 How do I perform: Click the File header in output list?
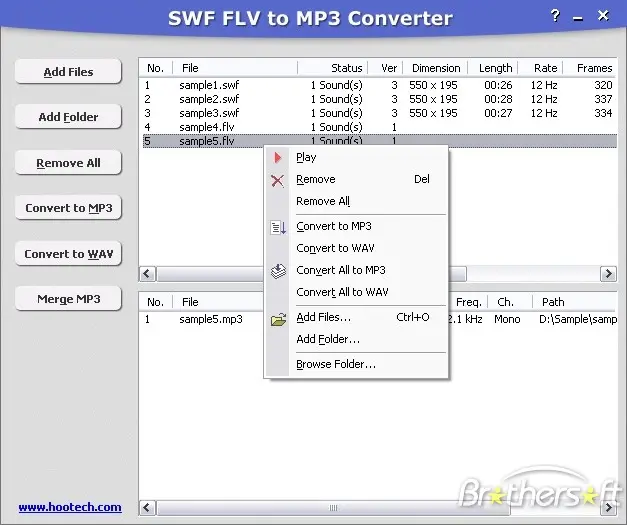pyautogui.click(x=218, y=302)
